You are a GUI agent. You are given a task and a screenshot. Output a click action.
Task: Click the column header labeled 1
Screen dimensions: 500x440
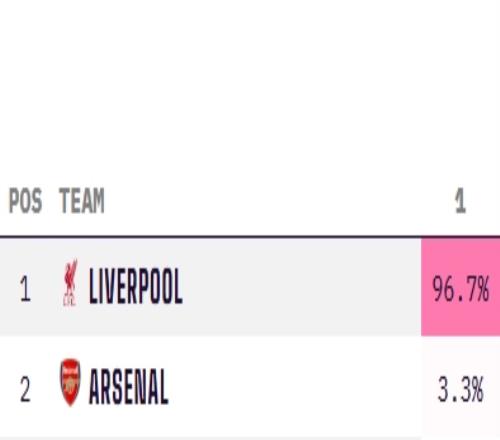(460, 200)
